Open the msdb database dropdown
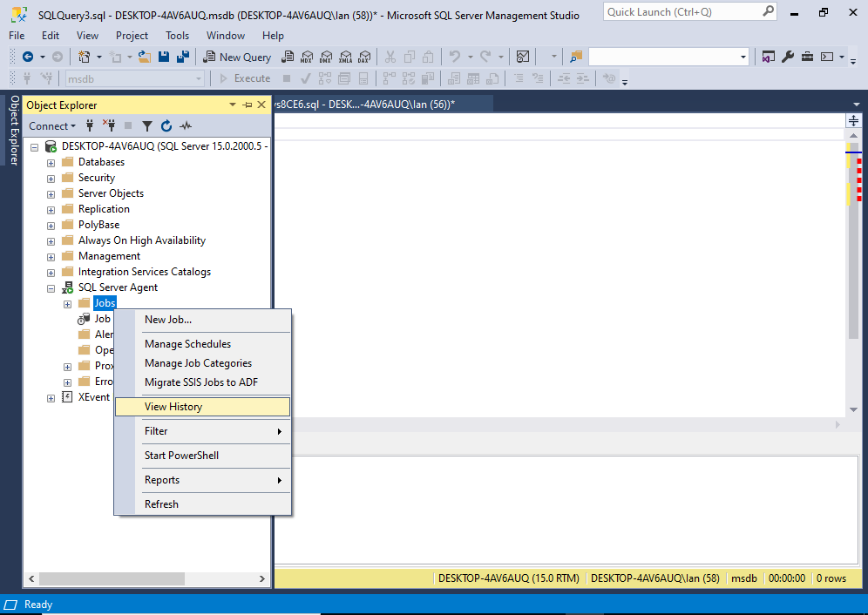The image size is (868, 615). (x=199, y=79)
